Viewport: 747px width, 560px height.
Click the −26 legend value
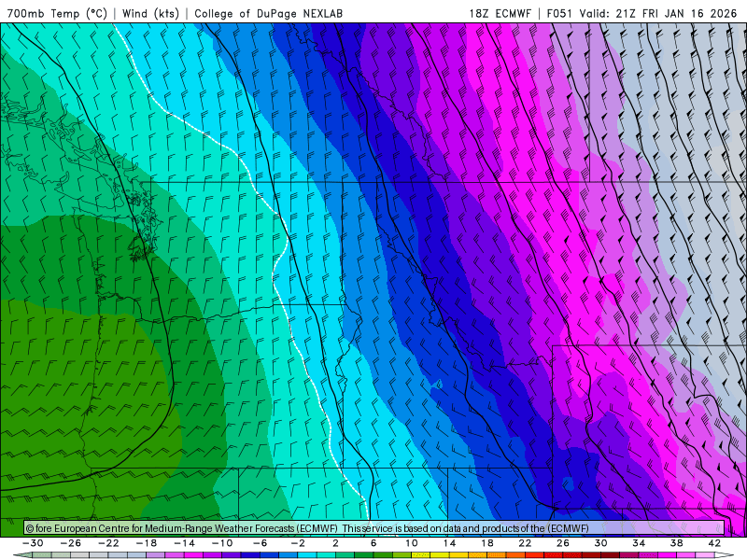(x=71, y=543)
